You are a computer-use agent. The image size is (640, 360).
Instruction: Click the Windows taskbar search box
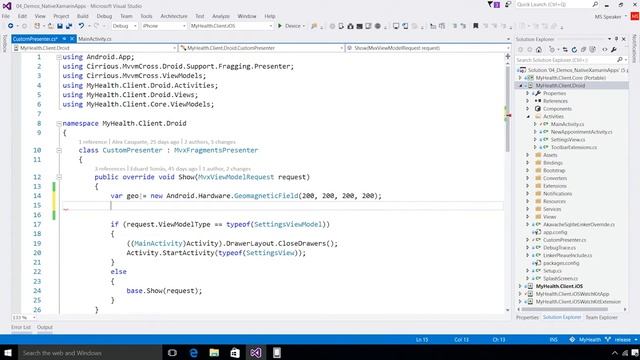pos(89,353)
